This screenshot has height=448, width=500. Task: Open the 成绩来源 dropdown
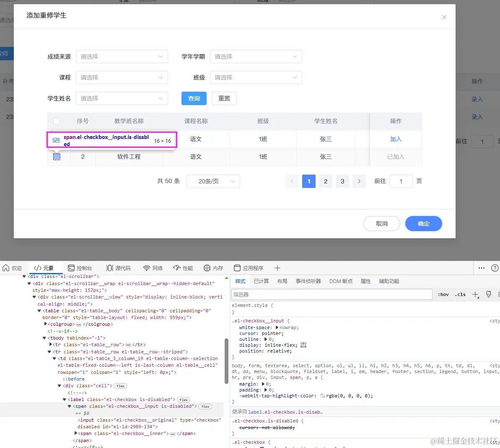coord(122,57)
